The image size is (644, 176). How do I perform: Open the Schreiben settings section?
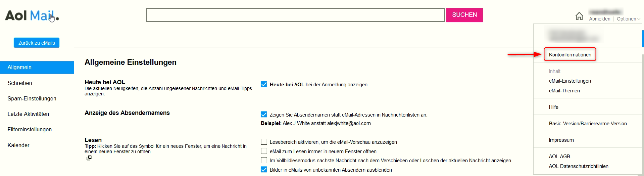[20, 83]
